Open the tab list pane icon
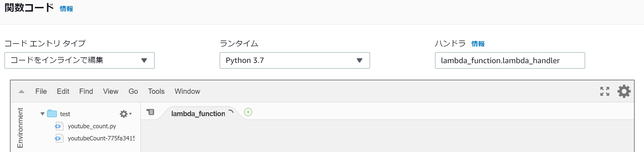Image resolution: width=644 pixels, height=152 pixels. pos(151,112)
